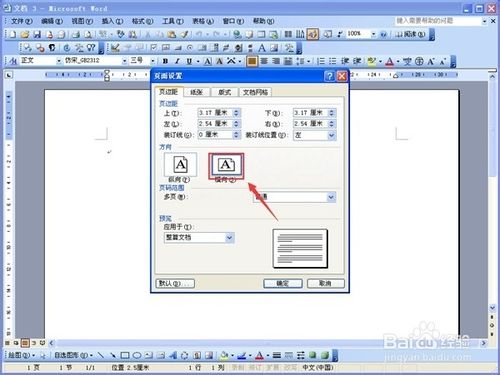Apply Underline formatting
The width and height of the screenshot is (500, 375).
189,61
